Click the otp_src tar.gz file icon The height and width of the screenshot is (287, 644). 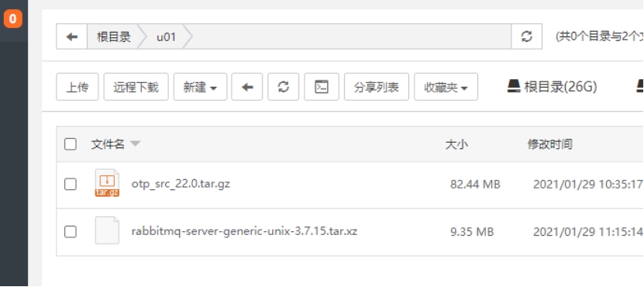(107, 183)
